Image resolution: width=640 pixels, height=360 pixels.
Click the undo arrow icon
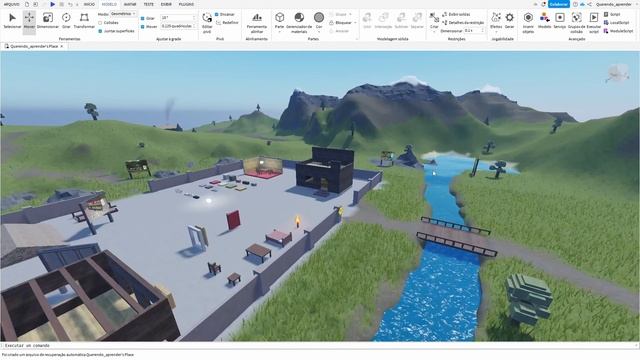click(x=70, y=4)
